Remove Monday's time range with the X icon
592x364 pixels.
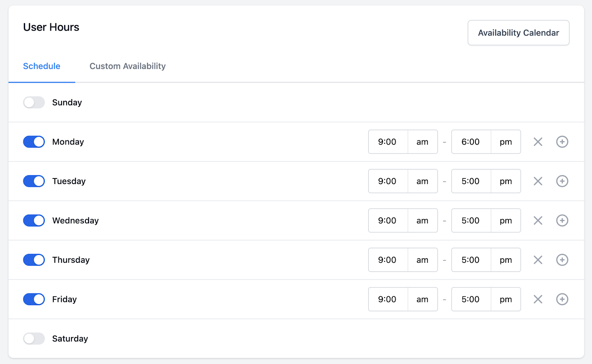pyautogui.click(x=538, y=142)
